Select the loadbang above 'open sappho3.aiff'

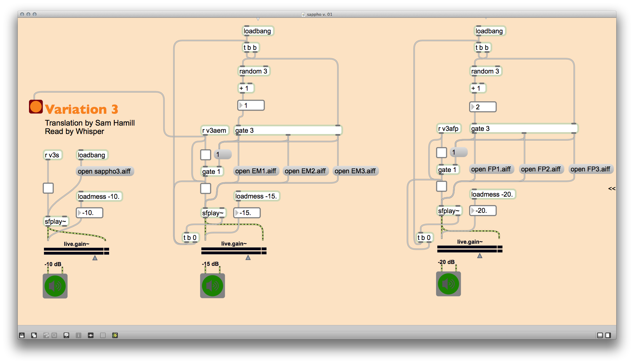[x=92, y=155]
